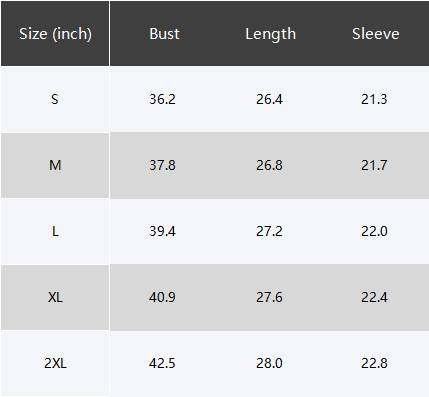Click length value 26.4
The width and height of the screenshot is (429, 397).
pyautogui.click(x=269, y=99)
